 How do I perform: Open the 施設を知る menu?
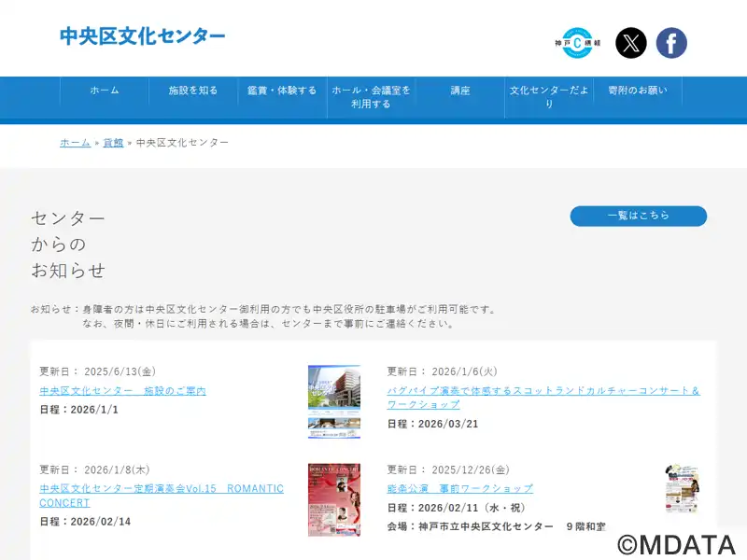(193, 91)
